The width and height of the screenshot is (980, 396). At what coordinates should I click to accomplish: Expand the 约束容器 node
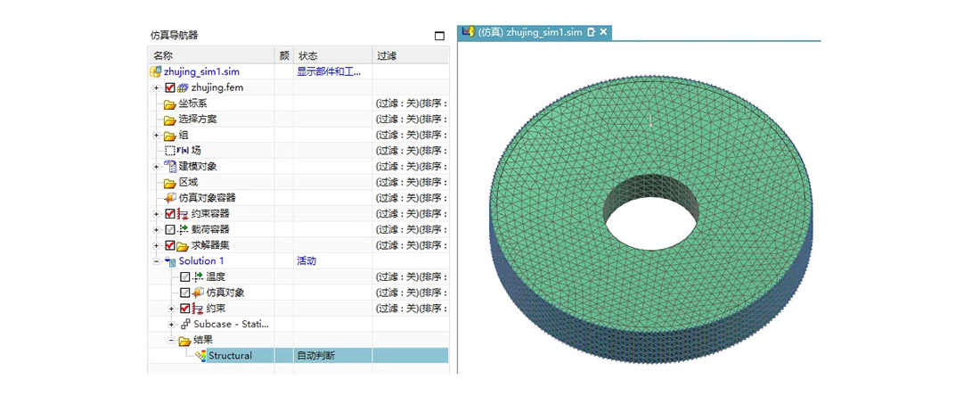click(x=156, y=214)
